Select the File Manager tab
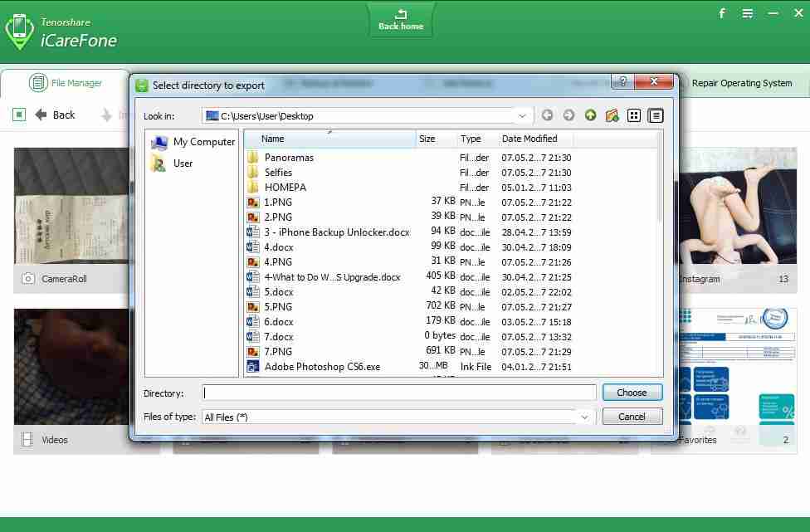This screenshot has height=532, width=810. tap(65, 83)
